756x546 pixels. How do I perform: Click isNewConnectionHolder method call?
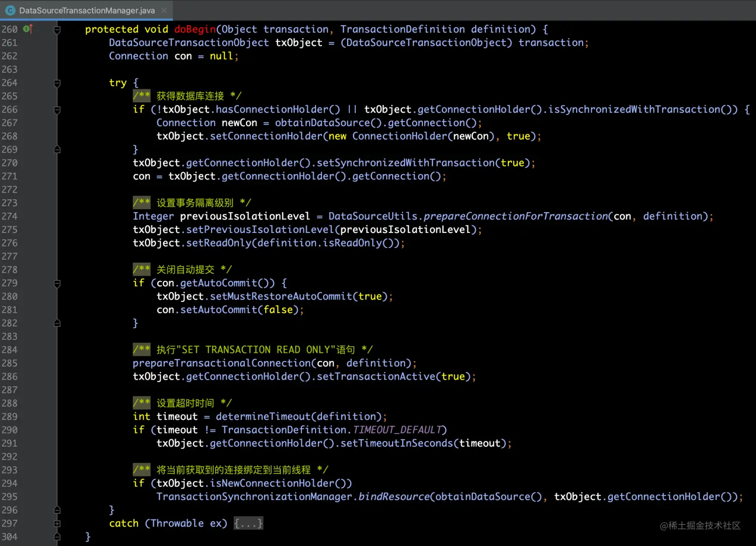(x=272, y=483)
